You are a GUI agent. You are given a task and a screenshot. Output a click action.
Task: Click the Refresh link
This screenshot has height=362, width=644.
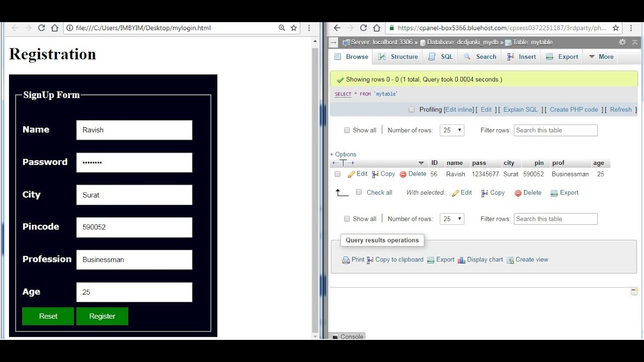pyautogui.click(x=621, y=110)
